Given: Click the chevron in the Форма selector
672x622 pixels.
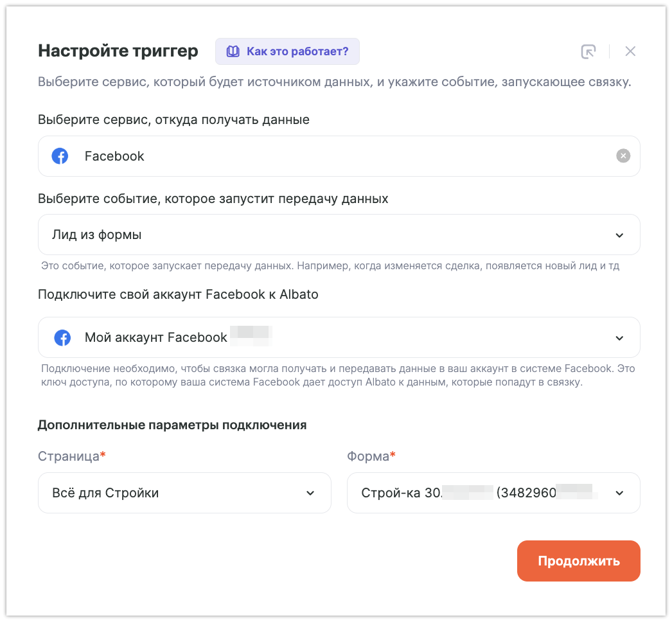Looking at the screenshot, I should (x=619, y=493).
